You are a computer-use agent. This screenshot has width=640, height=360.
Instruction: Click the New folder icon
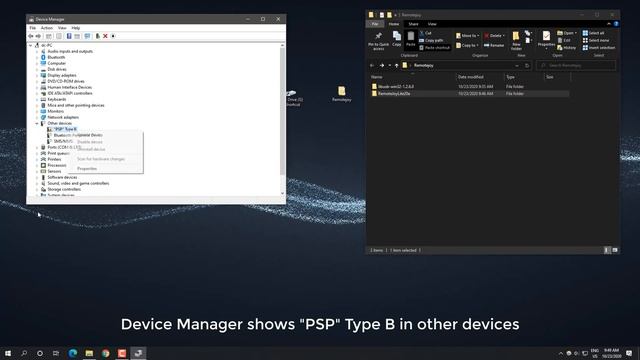(516, 40)
